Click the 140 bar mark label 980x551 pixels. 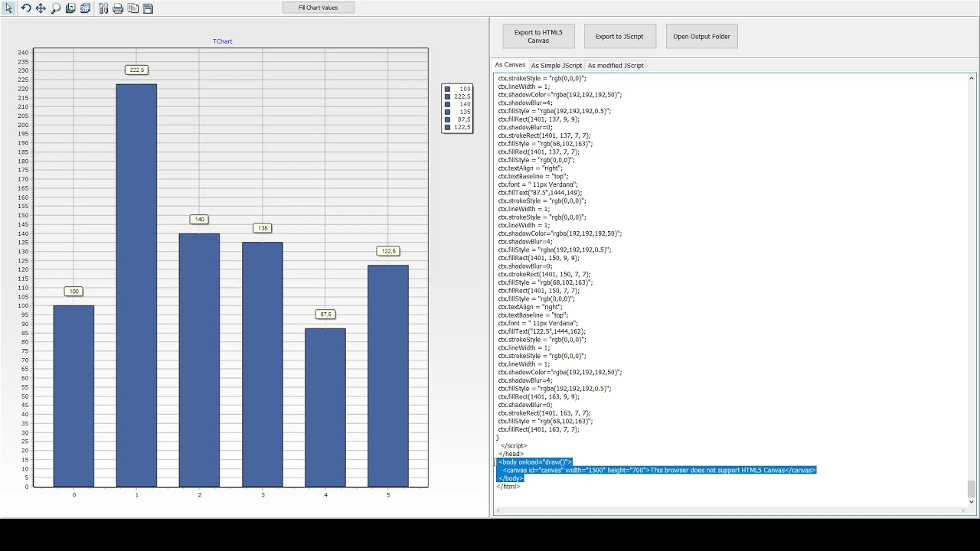point(200,220)
